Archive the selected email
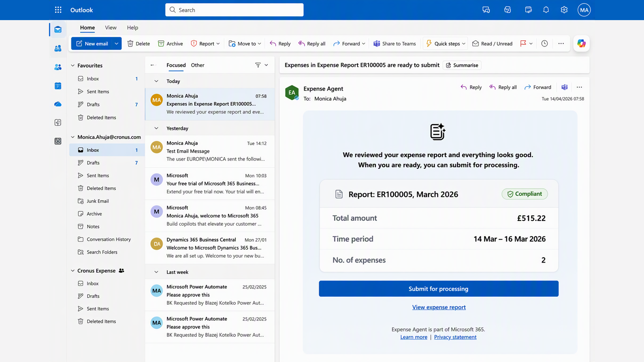 170,44
